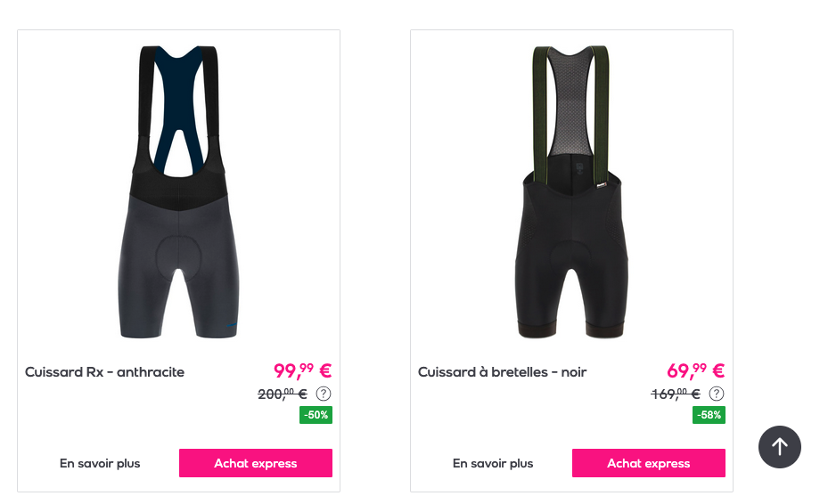Screen dimensions: 828x504
Task: Click the back-to-top arrow button
Action: pyautogui.click(x=779, y=447)
